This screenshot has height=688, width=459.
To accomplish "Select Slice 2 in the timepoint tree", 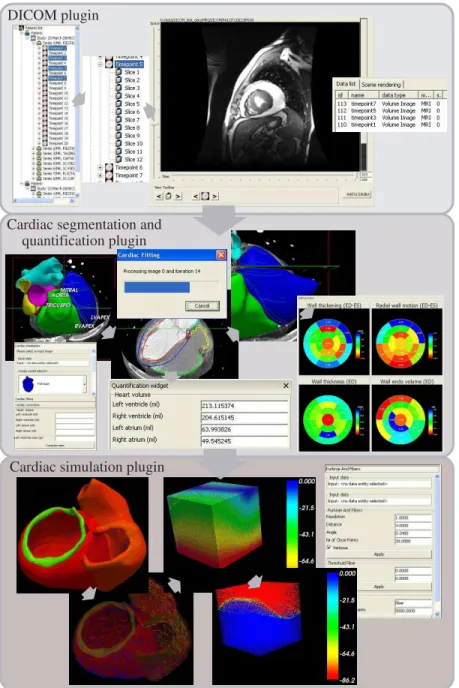I will pyautogui.click(x=132, y=80).
